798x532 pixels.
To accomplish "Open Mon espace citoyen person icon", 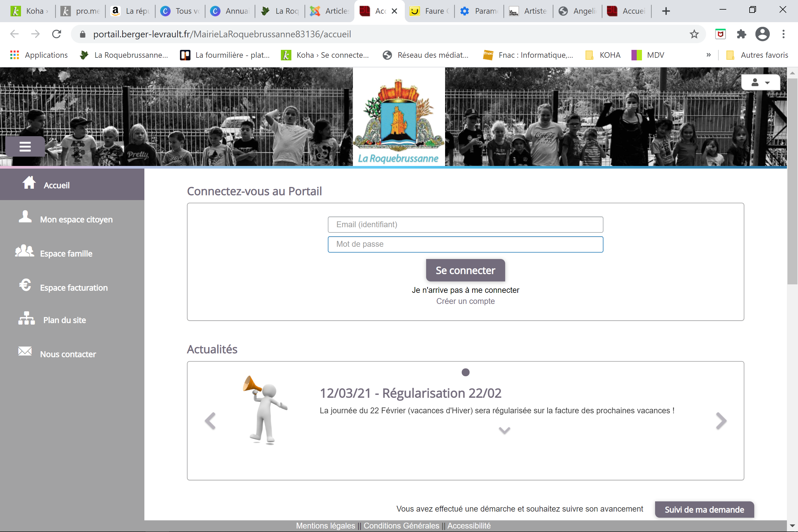I will pyautogui.click(x=25, y=217).
